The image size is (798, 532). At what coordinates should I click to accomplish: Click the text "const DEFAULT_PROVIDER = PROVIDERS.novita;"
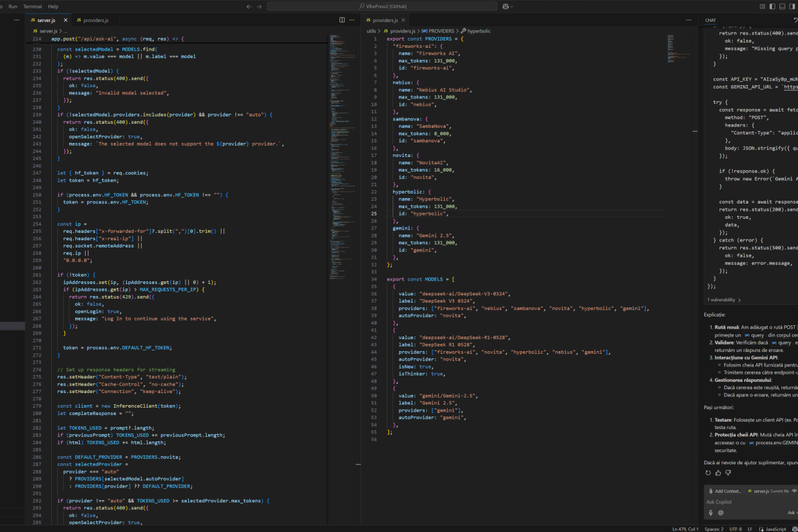(x=118, y=457)
